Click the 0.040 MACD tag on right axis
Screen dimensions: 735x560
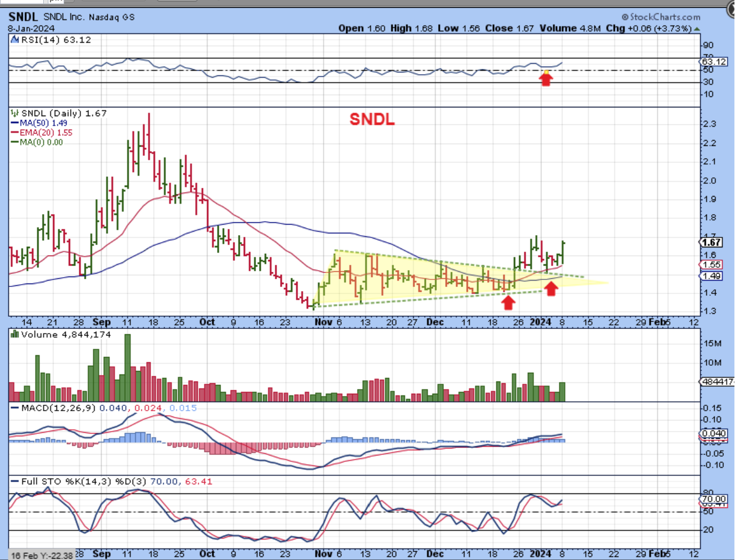(x=714, y=433)
